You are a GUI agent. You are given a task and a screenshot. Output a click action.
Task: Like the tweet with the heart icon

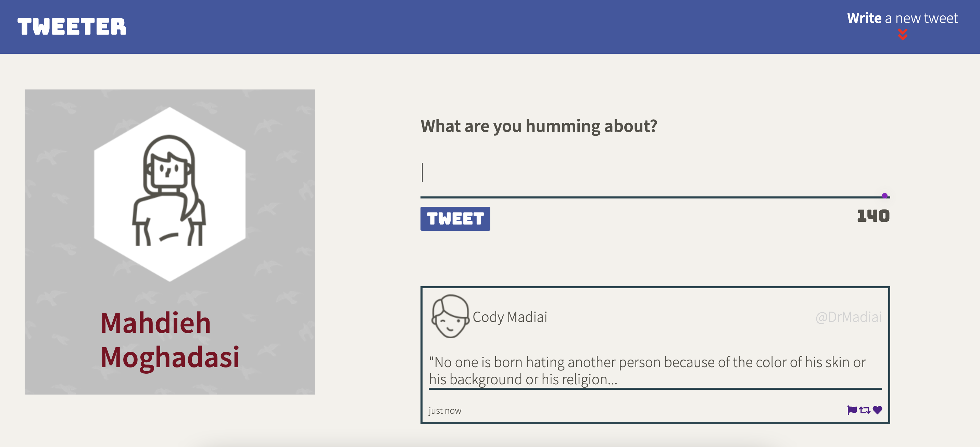point(877,410)
